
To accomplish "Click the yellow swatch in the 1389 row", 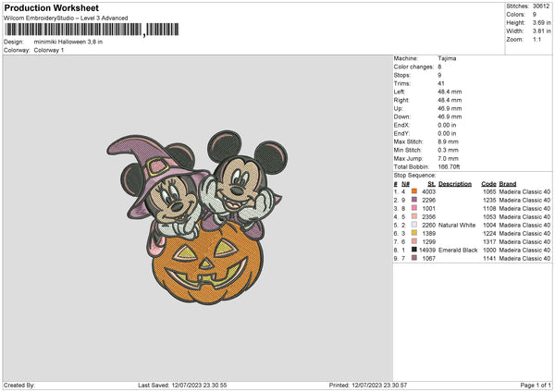I will (414, 233).
